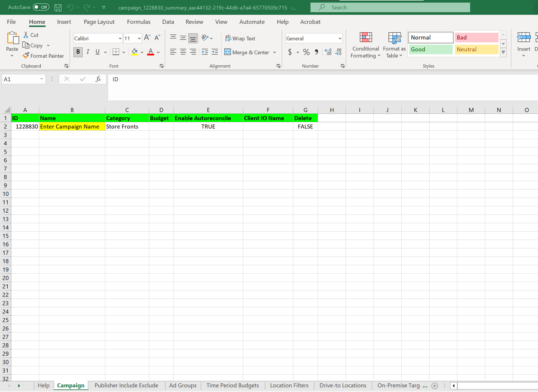This screenshot has width=538, height=392.
Task: Click the Save disk icon
Action: click(58, 7)
